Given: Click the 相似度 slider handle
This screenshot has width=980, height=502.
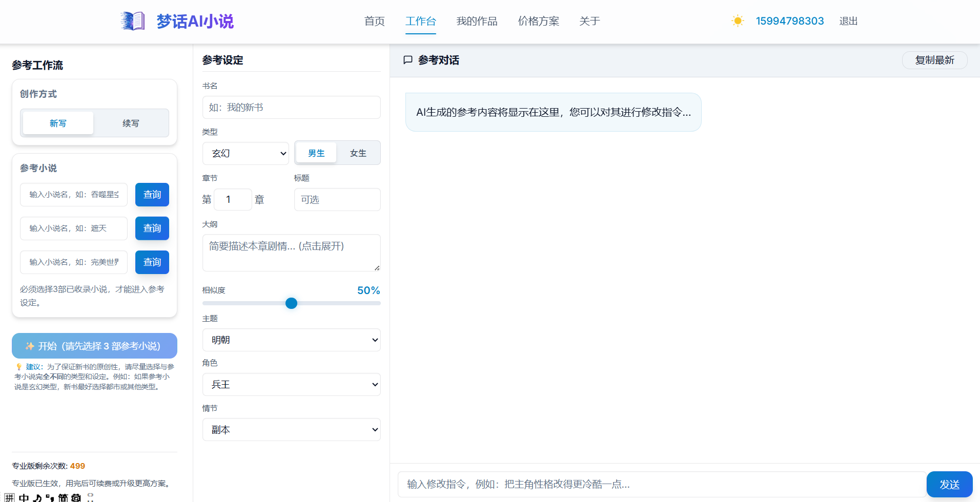Looking at the screenshot, I should coord(291,303).
